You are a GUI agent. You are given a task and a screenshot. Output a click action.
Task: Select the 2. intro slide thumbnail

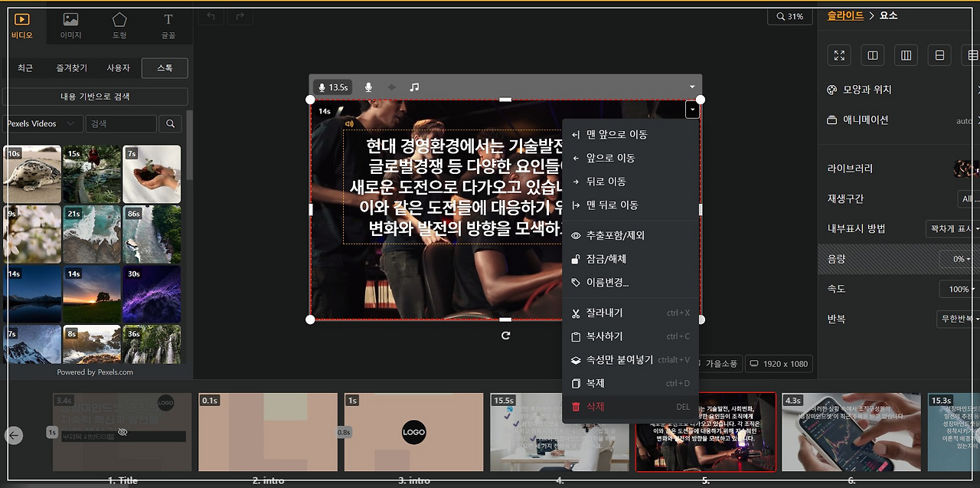[x=268, y=432]
